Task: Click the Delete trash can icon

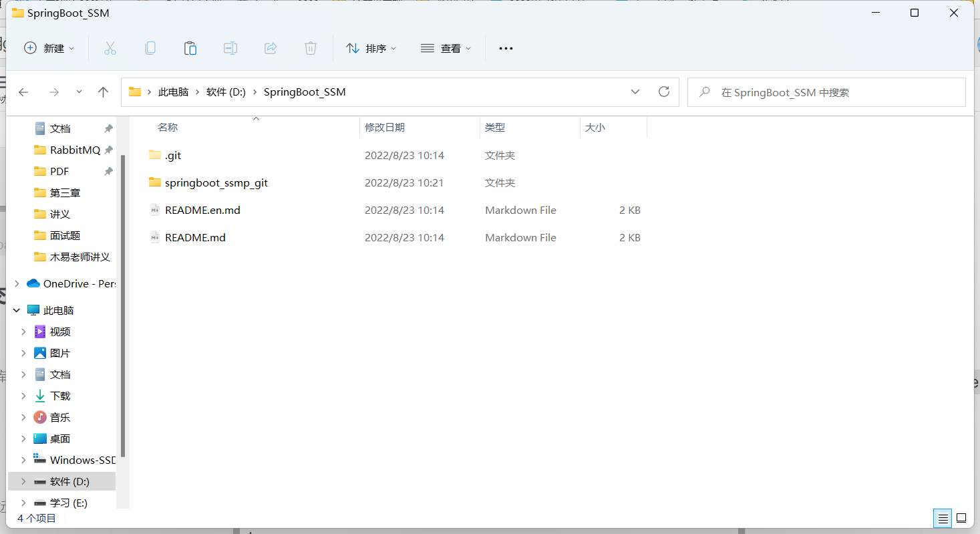Action: click(311, 48)
